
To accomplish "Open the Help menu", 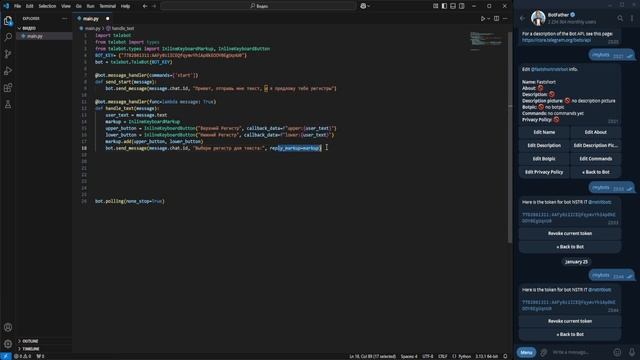I will point(125,6).
